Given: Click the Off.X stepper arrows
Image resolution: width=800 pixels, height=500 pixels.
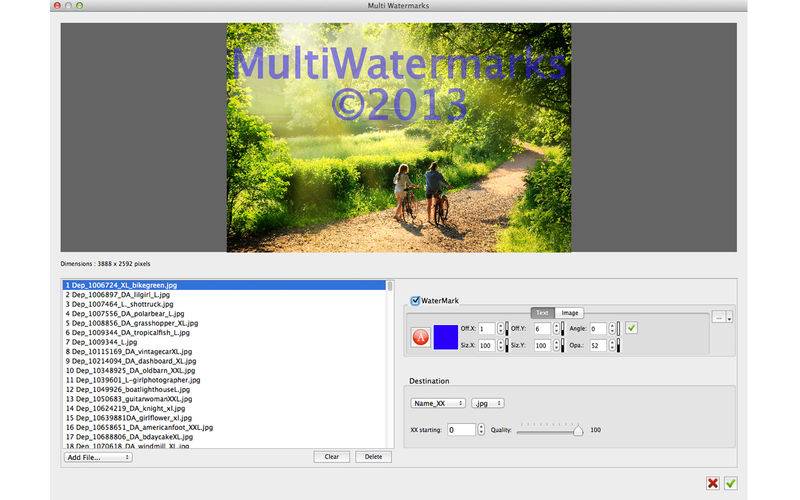Looking at the screenshot, I should (501, 329).
